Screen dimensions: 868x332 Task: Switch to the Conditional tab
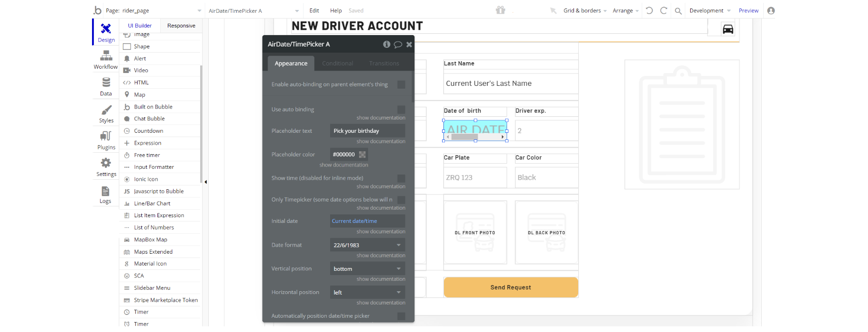pyautogui.click(x=337, y=64)
